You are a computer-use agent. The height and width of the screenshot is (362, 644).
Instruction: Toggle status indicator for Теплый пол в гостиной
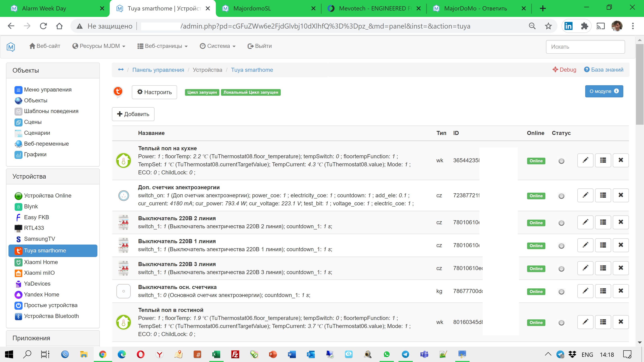[x=561, y=323]
